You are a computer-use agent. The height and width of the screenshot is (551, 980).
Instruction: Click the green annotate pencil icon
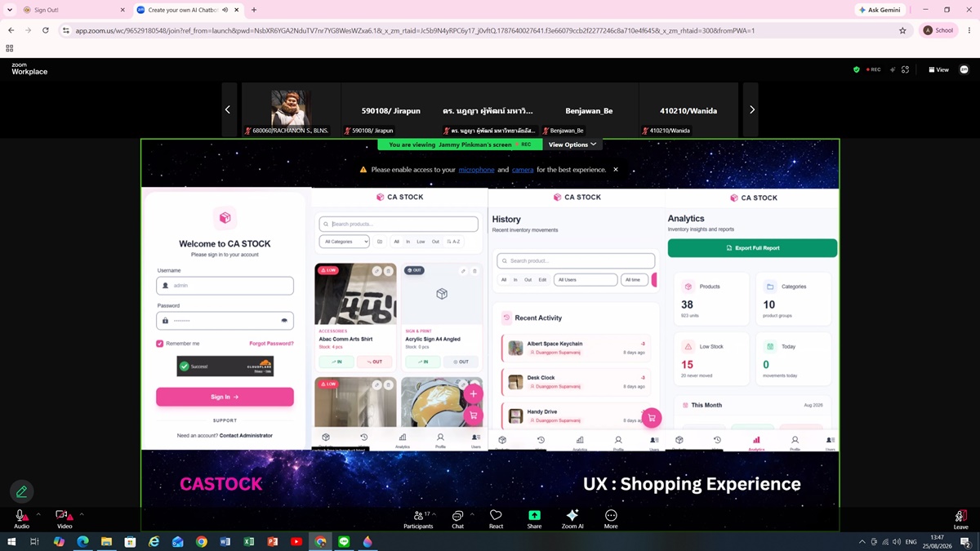point(22,491)
